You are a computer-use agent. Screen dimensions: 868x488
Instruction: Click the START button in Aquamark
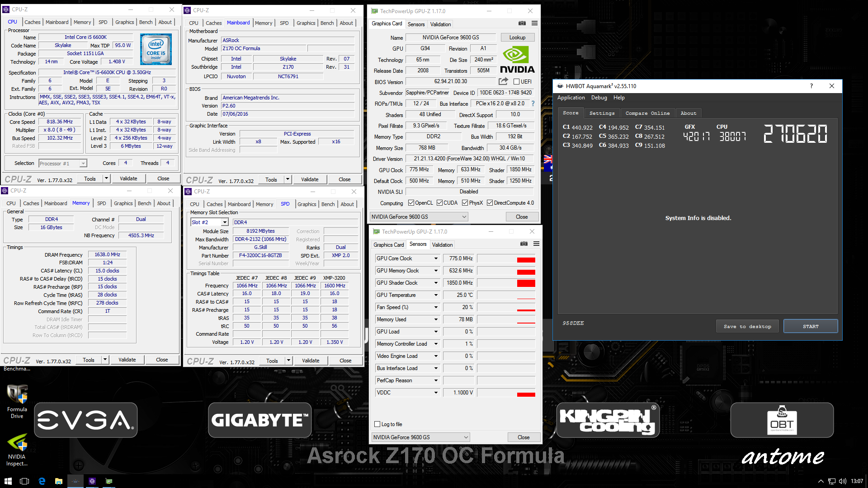pos(811,326)
